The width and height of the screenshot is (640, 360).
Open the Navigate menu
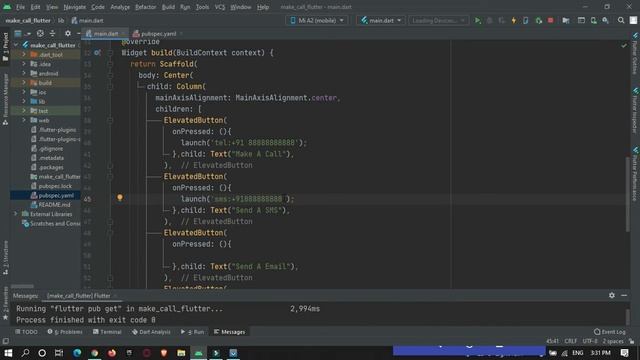[x=75, y=7]
